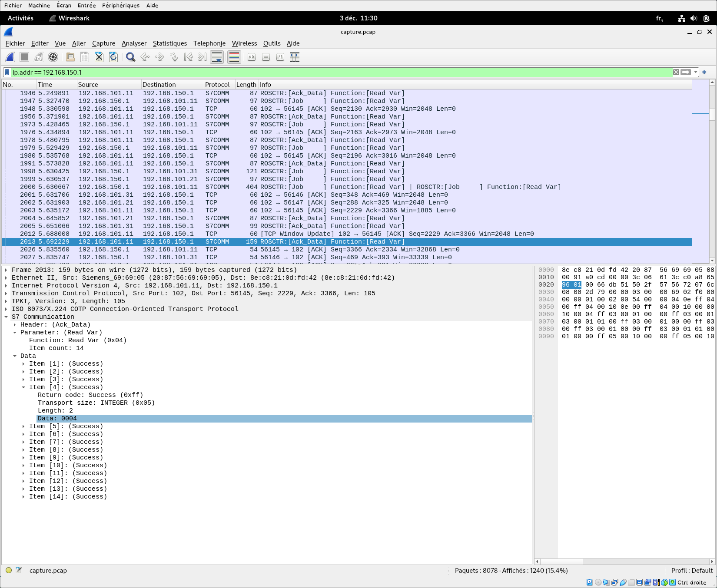Start capturing packets with shark fin icon

coord(10,57)
